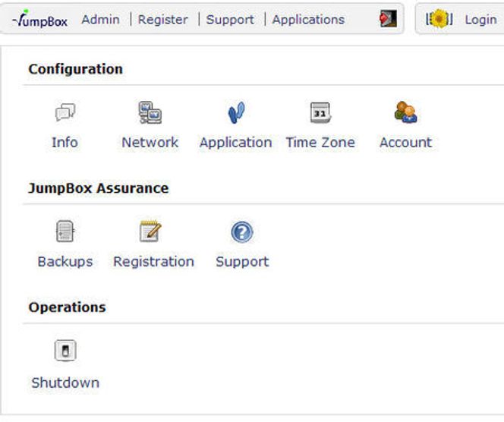Select Applications in the top navigation

tap(308, 20)
